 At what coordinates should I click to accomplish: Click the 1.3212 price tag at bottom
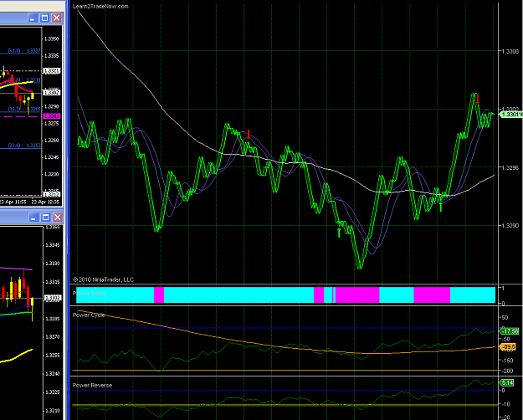click(52, 194)
